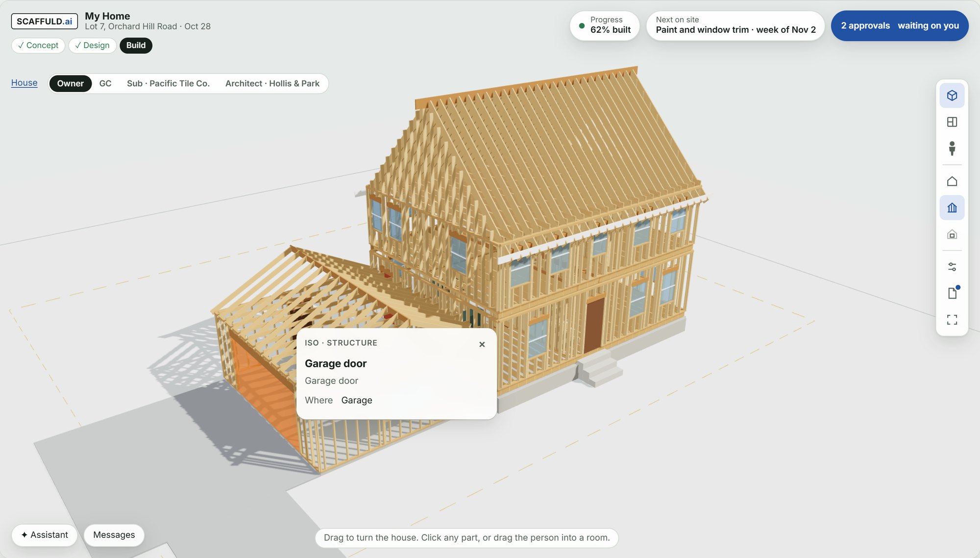
Task: Show the interior house icon
Action: 952,234
